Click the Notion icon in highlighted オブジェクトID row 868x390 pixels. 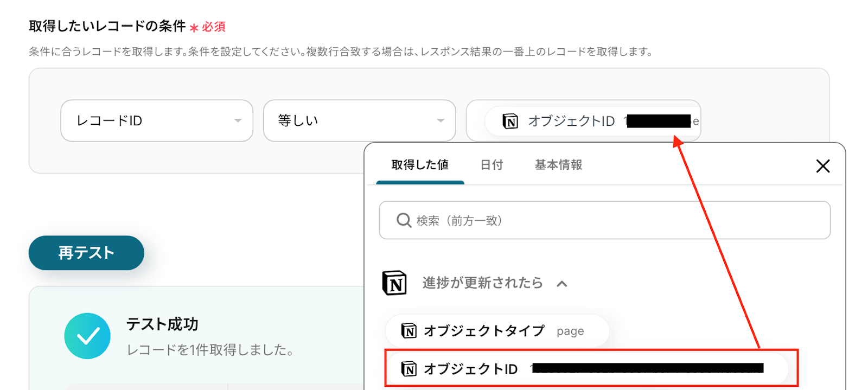[409, 369]
